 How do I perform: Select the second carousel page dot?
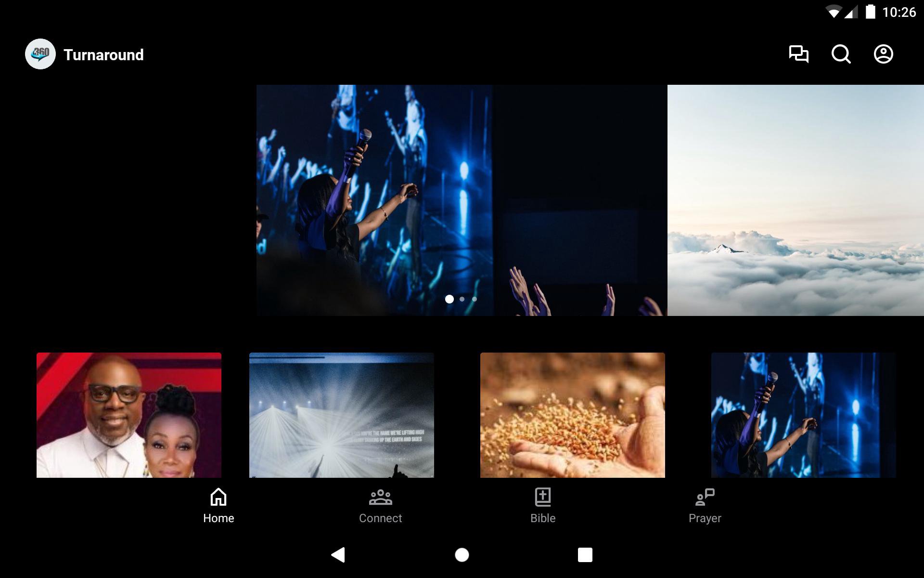(x=462, y=299)
